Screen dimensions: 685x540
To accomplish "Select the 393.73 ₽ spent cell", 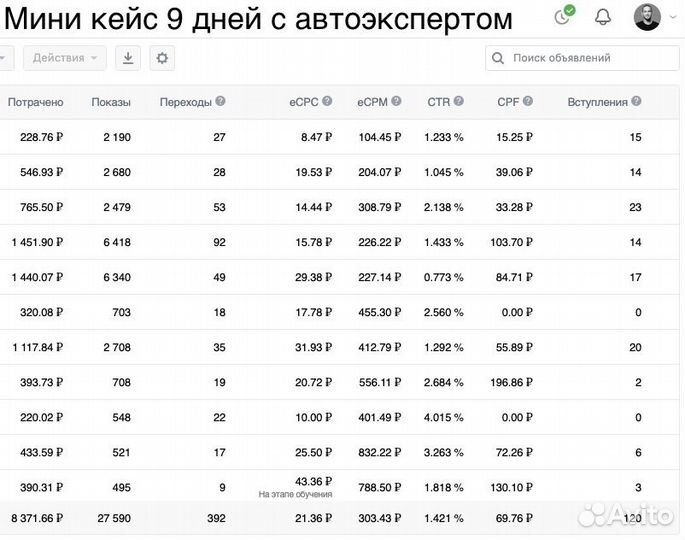I will [42, 382].
